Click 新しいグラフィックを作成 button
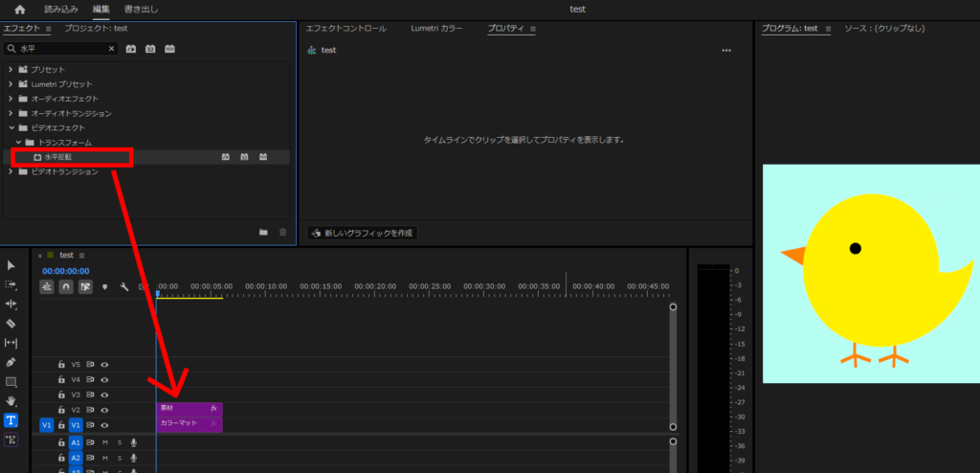This screenshot has height=473, width=980. 363,233
